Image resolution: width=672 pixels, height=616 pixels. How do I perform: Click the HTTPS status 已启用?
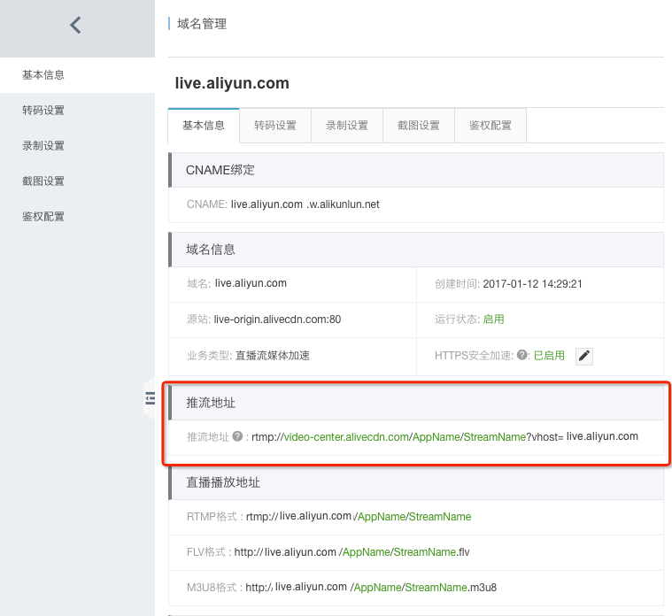[x=549, y=356]
